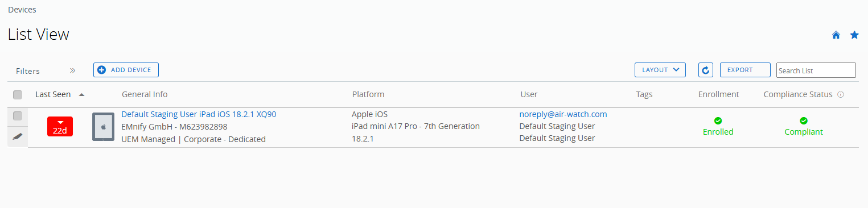This screenshot has height=208, width=868.
Task: Click the pencil edit icon in the device row
Action: 17,136
